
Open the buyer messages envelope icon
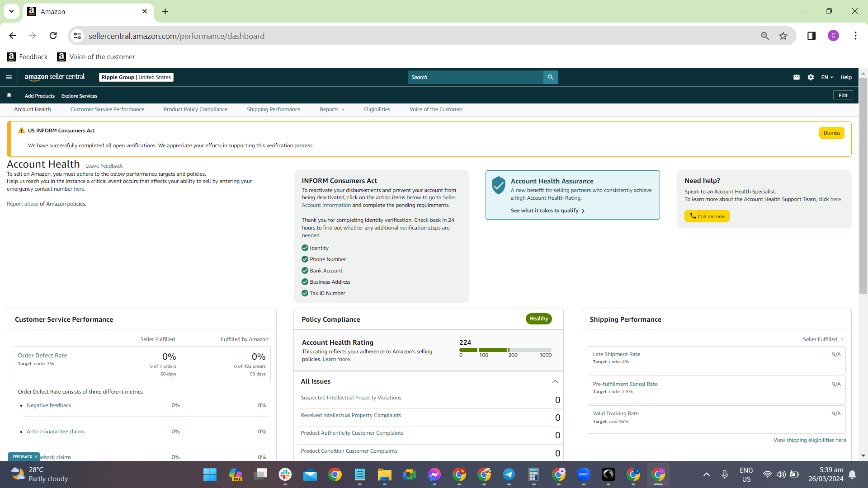pyautogui.click(x=797, y=77)
